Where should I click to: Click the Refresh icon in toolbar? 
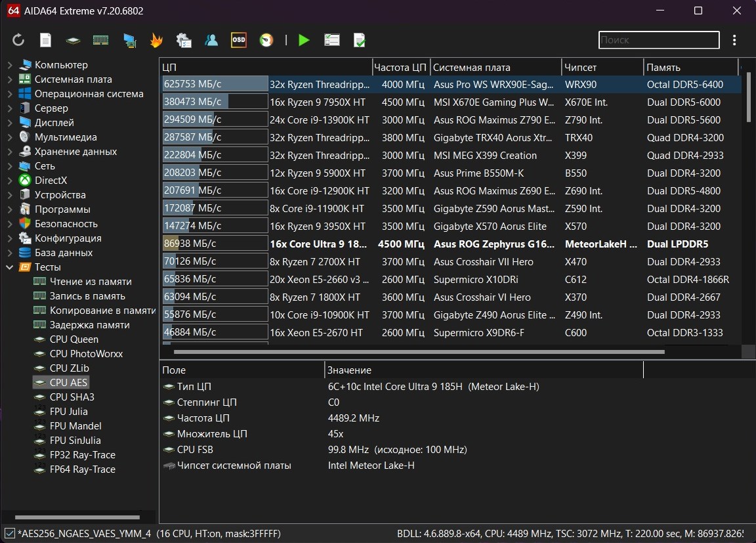tap(18, 41)
